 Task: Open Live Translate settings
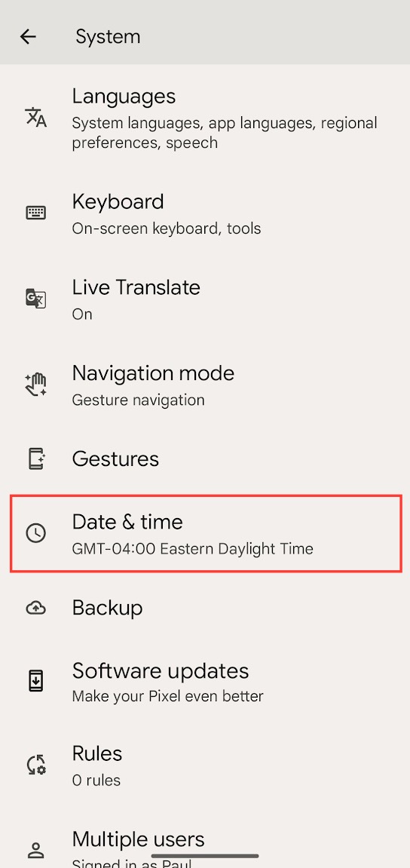[x=205, y=299]
